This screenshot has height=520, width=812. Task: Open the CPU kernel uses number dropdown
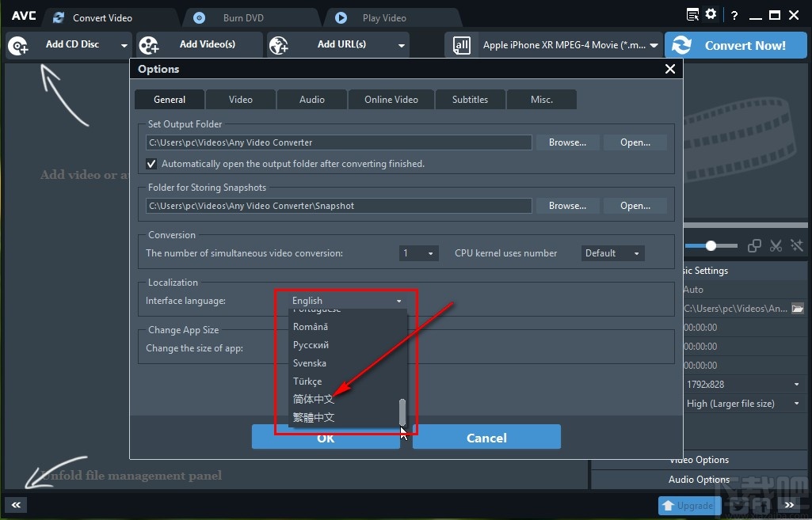pyautogui.click(x=612, y=253)
